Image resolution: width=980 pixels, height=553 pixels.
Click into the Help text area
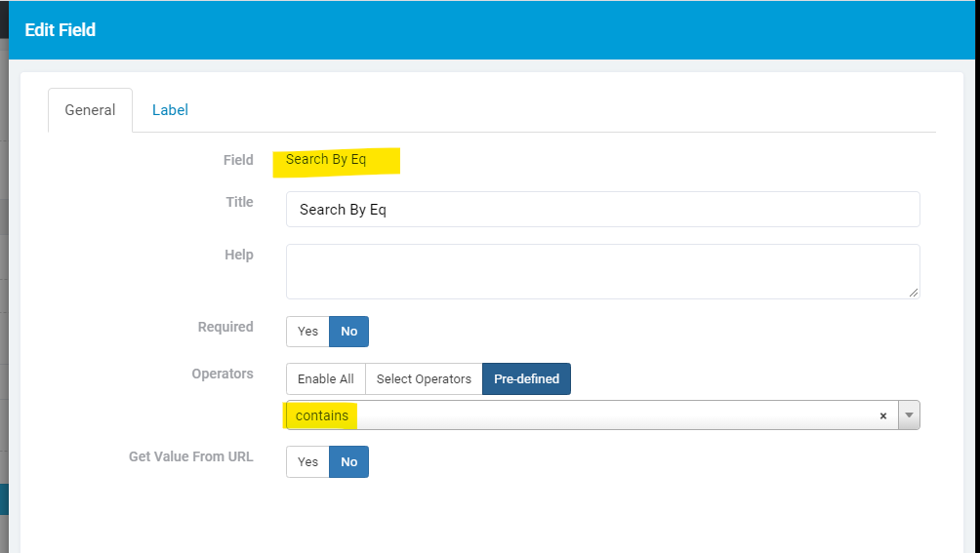point(602,271)
